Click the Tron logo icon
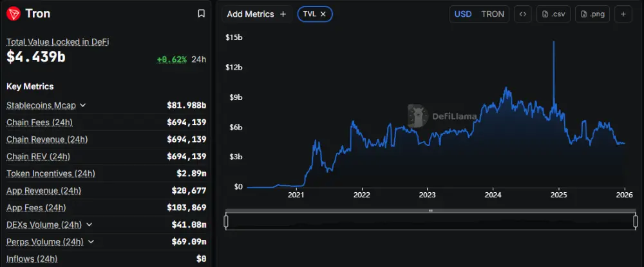Viewport: 644px width, 267px height. click(14, 14)
